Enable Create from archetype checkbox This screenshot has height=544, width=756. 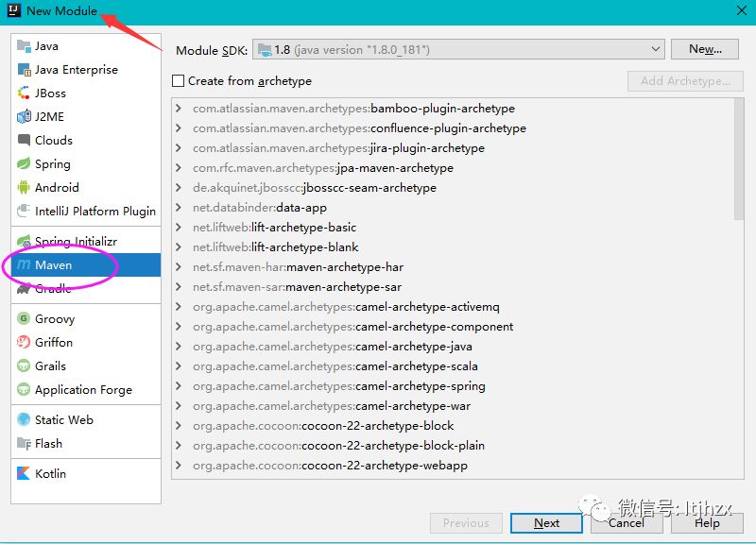pos(178,80)
